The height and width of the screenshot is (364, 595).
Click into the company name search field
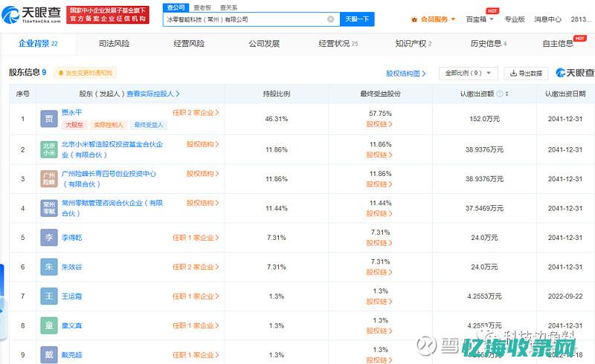click(x=245, y=19)
